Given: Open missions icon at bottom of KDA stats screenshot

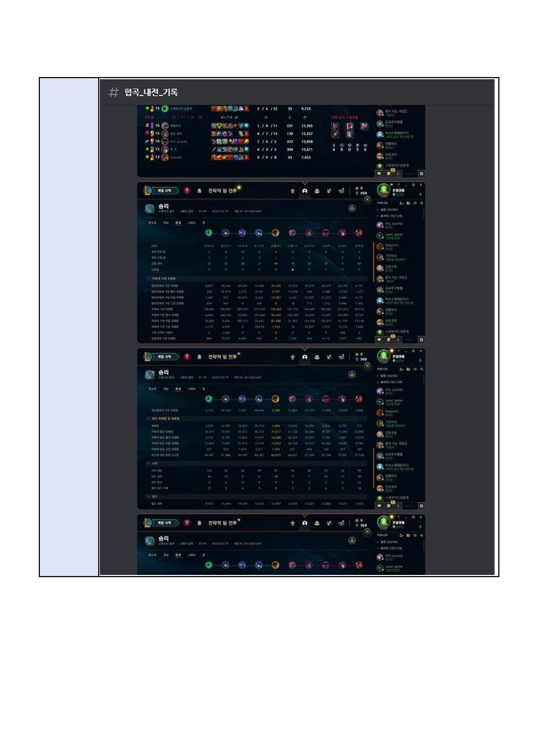Looking at the screenshot, I should (x=388, y=339).
